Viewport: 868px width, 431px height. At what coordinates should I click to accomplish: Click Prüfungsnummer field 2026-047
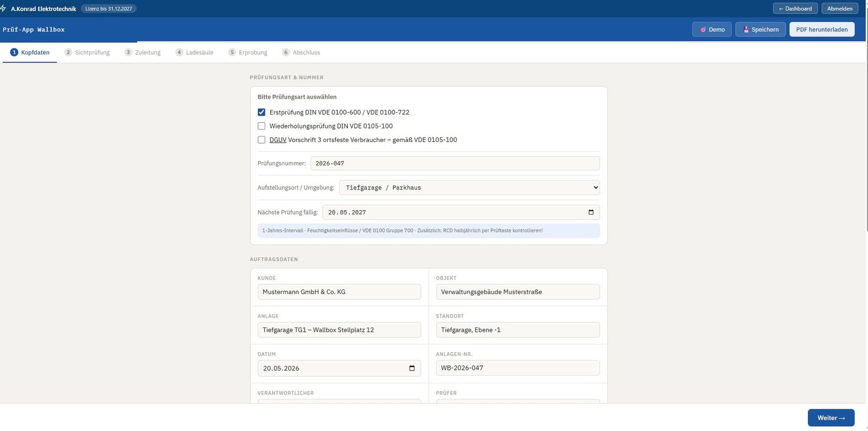pyautogui.click(x=455, y=163)
